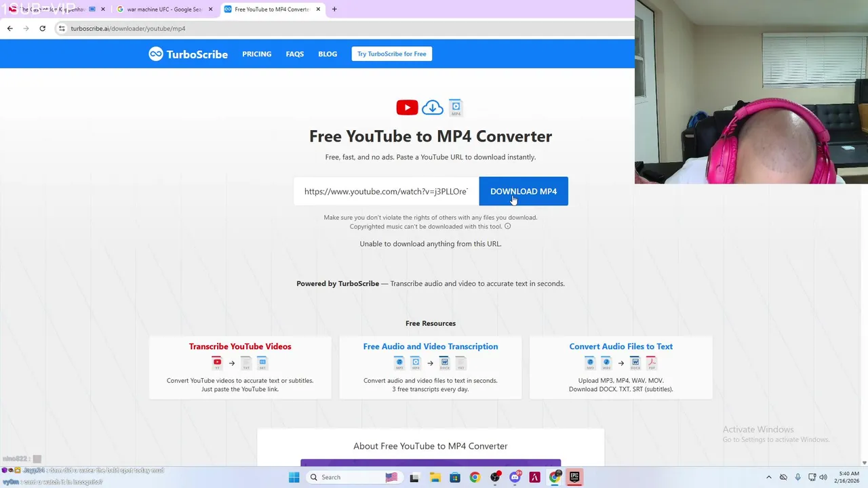Screen dimensions: 868x488
Task: Reload the page
Action: 42,28
